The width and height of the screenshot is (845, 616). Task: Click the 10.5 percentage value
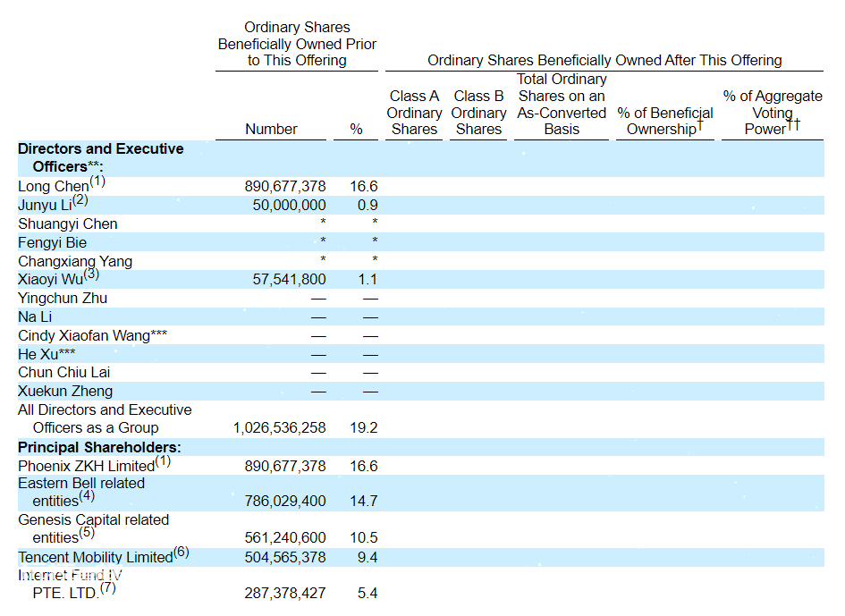coord(364,538)
